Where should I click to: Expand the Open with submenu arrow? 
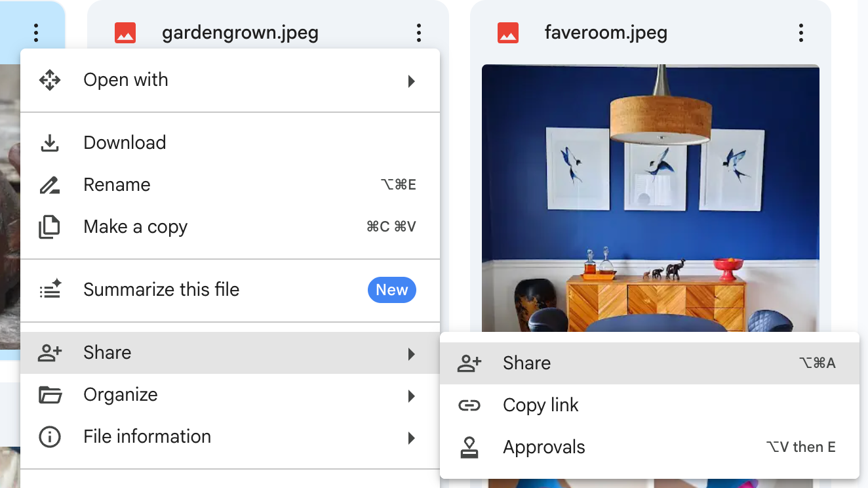pos(411,81)
